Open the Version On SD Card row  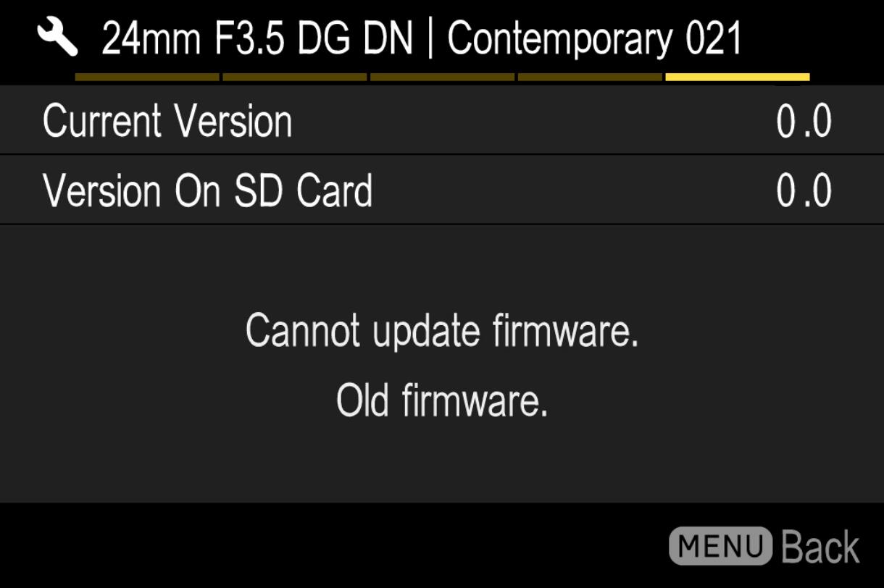pyautogui.click(x=442, y=190)
